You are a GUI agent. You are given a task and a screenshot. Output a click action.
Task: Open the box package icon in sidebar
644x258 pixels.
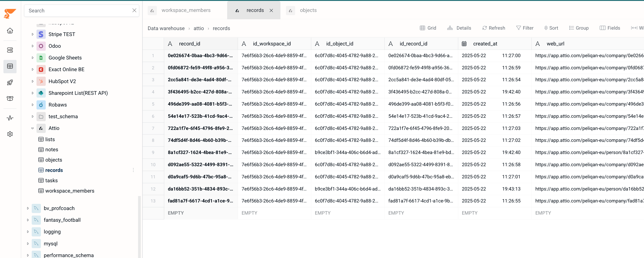(10, 98)
